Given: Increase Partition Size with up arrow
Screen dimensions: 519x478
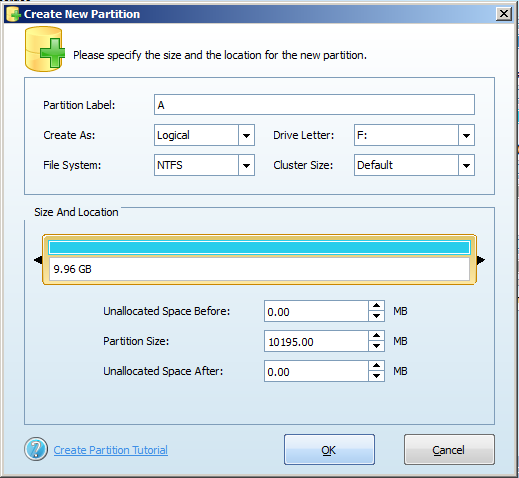Looking at the screenshot, I should pyautogui.click(x=377, y=336).
